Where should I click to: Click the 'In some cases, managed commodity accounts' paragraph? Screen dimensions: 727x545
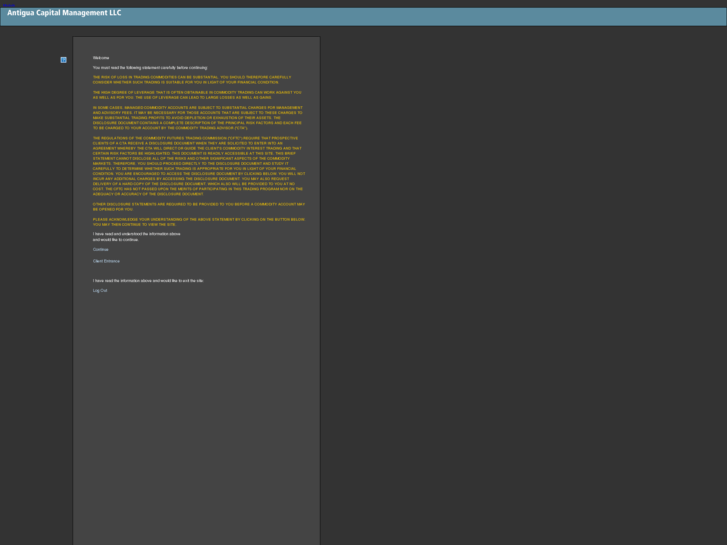197,115
